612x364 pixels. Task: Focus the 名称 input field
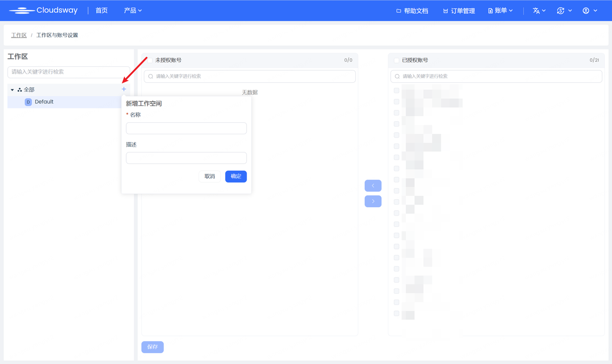pos(186,128)
